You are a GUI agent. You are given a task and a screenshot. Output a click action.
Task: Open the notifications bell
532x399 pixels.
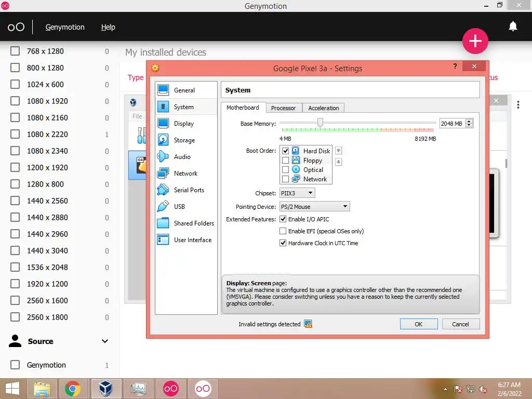pos(513,26)
